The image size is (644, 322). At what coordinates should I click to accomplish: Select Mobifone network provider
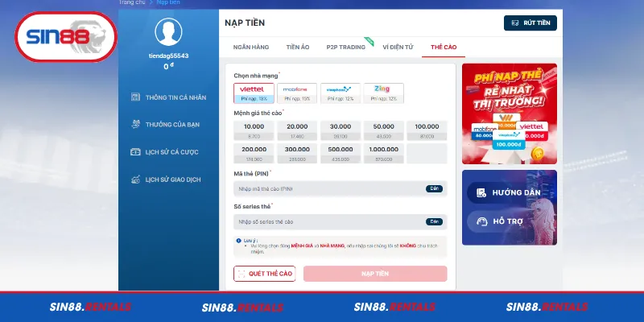point(297,93)
